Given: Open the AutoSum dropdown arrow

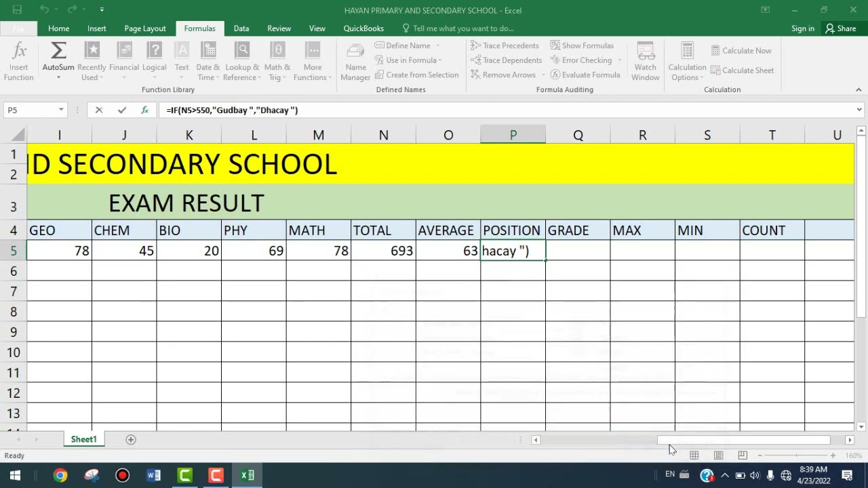Looking at the screenshot, I should (58, 77).
